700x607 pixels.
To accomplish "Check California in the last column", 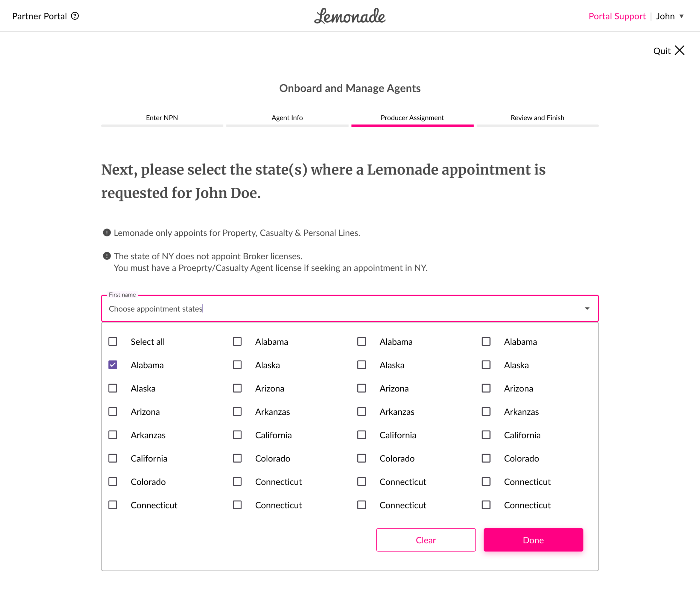I will [486, 435].
